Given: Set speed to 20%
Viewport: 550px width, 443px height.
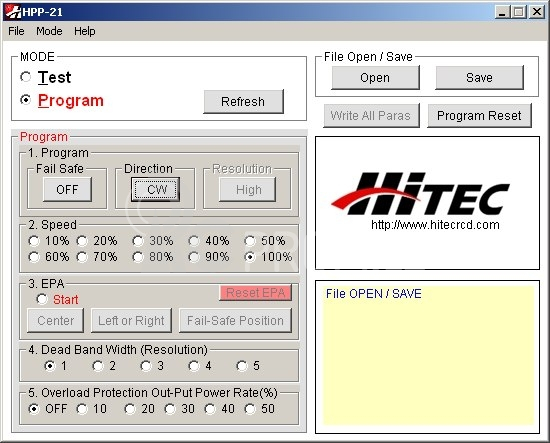Looking at the screenshot, I should [82, 241].
